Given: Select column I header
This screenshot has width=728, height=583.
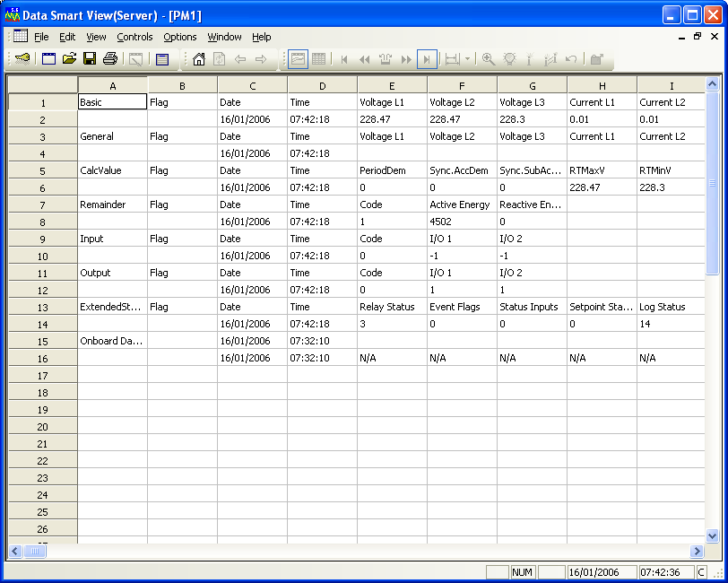Looking at the screenshot, I should [x=672, y=86].
